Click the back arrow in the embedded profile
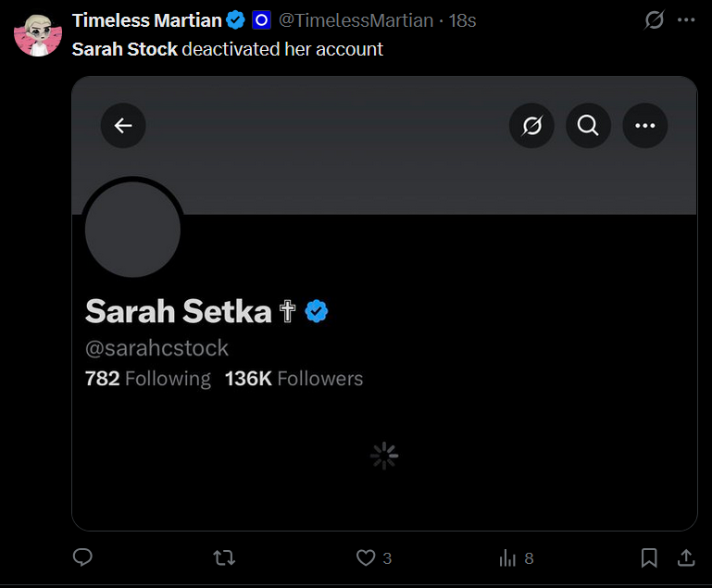Screen dimensions: 712x588 pyautogui.click(x=123, y=125)
